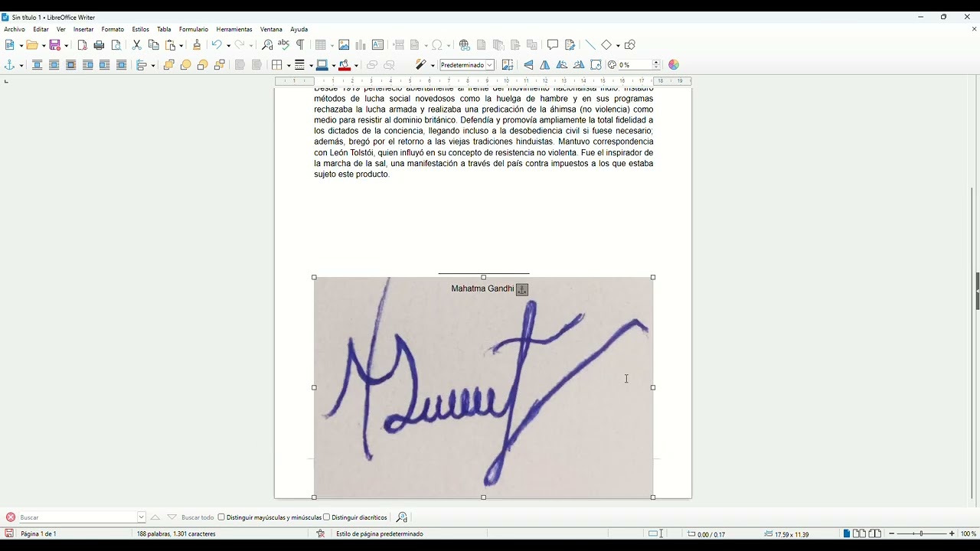
Task: Click the area fill color bucket
Action: pos(345,65)
